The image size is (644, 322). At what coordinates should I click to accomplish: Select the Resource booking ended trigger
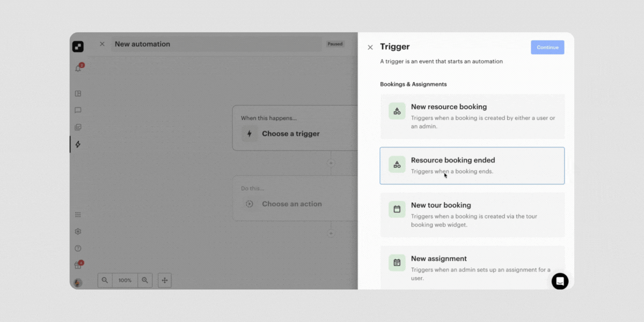[472, 165]
